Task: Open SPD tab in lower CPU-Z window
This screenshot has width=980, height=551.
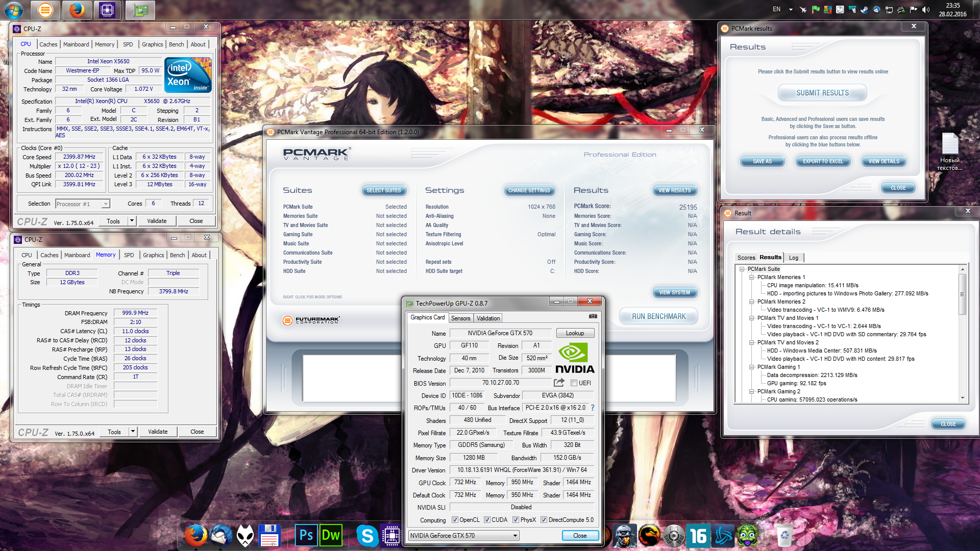Action: pyautogui.click(x=129, y=255)
